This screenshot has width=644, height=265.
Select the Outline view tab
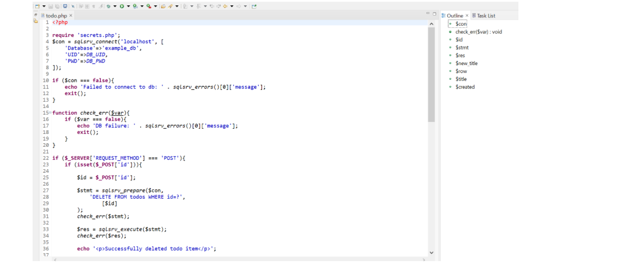[455, 16]
